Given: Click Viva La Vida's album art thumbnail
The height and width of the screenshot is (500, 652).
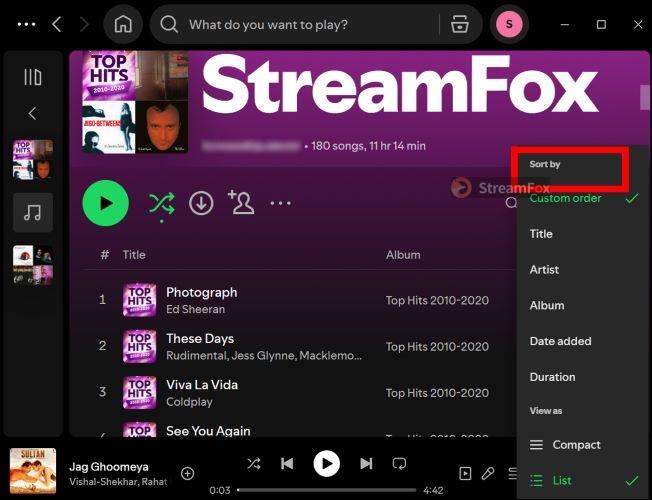Looking at the screenshot, I should [x=140, y=392].
